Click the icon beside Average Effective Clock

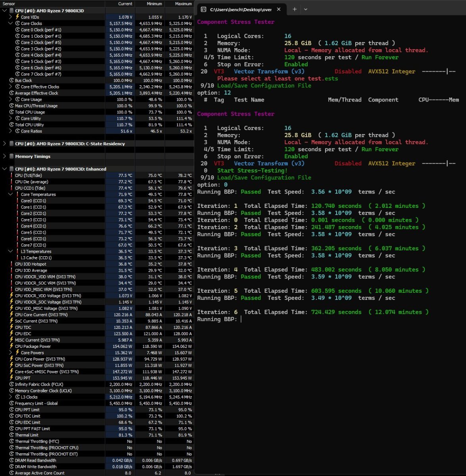(x=12, y=93)
